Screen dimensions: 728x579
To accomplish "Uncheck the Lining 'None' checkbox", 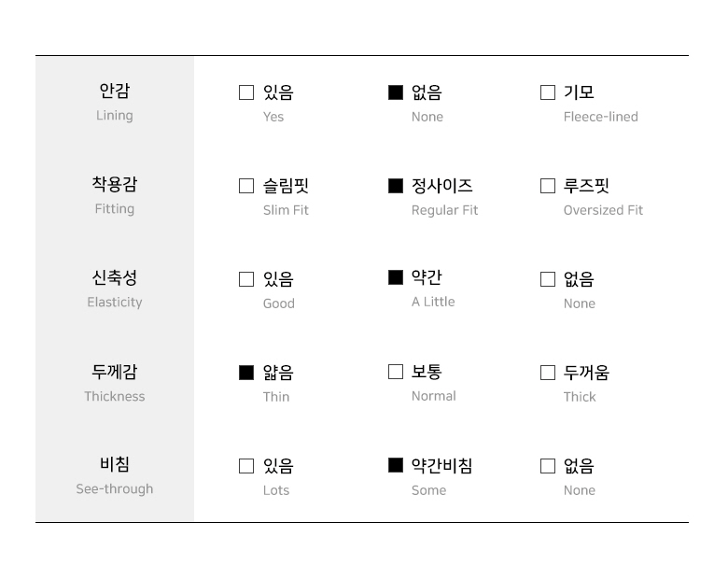I will point(396,92).
